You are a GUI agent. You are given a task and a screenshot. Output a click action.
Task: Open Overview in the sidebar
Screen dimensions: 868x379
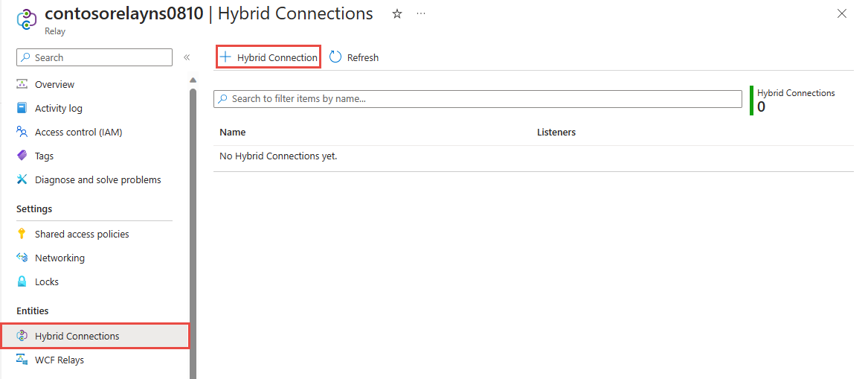[54, 84]
